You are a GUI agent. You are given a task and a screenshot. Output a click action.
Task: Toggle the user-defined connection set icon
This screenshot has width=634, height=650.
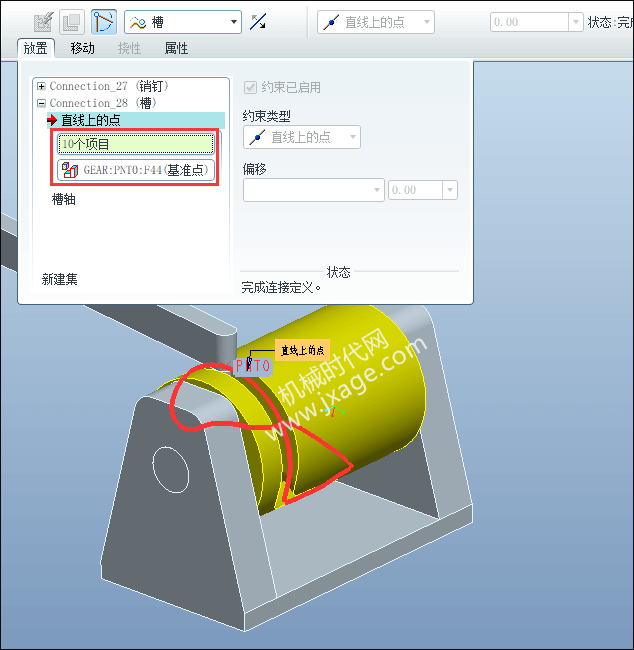[x=104, y=22]
